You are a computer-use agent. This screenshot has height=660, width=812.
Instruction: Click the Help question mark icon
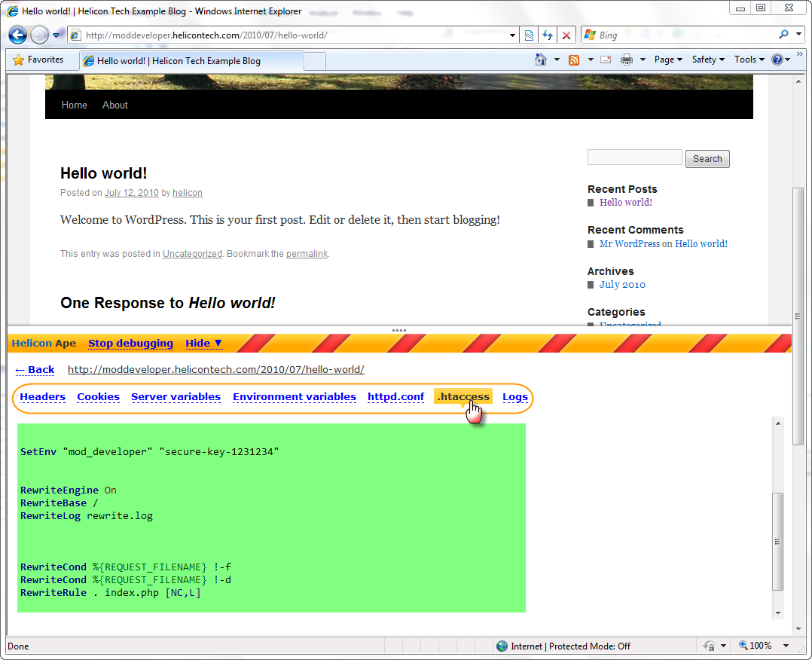tap(777, 59)
